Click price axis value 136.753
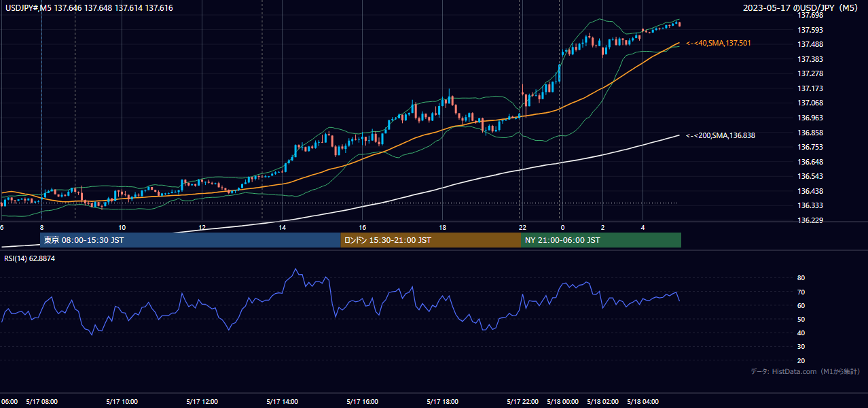 click(810, 147)
